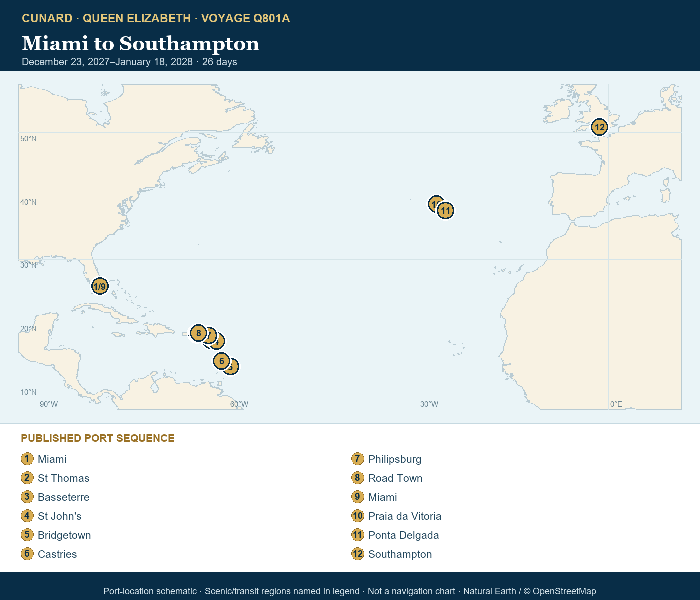The image size is (700, 600).
Task: Select map marker 6 in the Caribbean
Action: (221, 361)
